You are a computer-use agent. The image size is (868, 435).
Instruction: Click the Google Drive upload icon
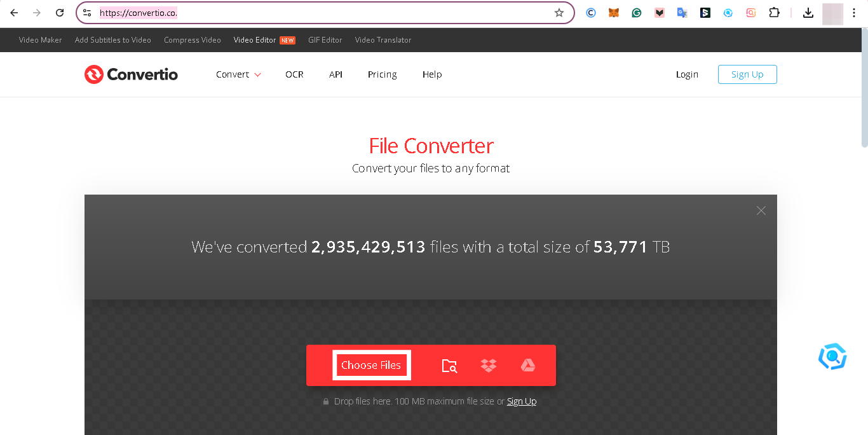pos(528,365)
